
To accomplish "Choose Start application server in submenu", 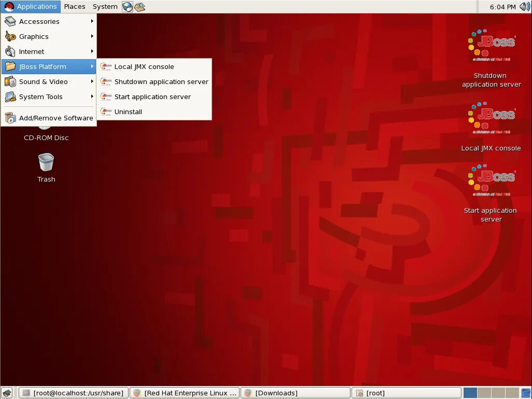I will (x=154, y=97).
